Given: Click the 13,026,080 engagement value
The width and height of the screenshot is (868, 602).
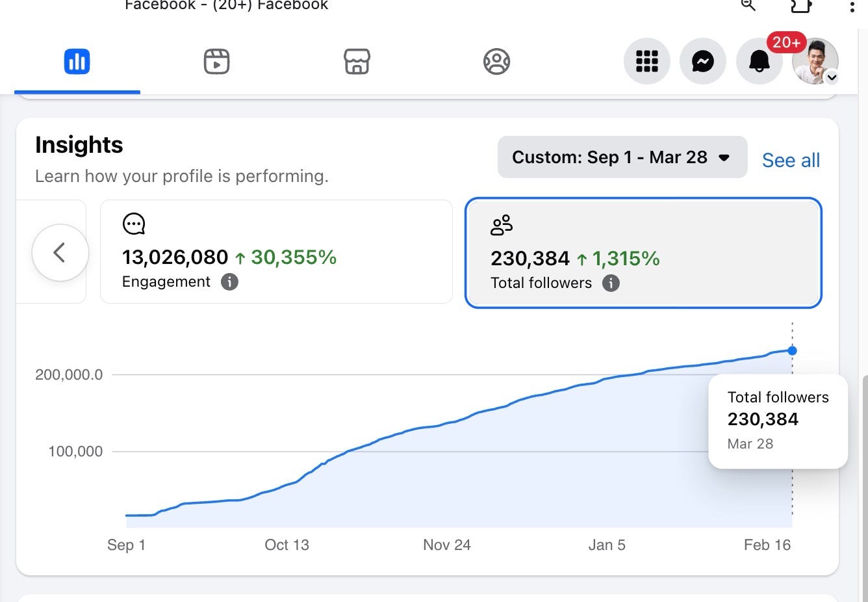Looking at the screenshot, I should 175,257.
